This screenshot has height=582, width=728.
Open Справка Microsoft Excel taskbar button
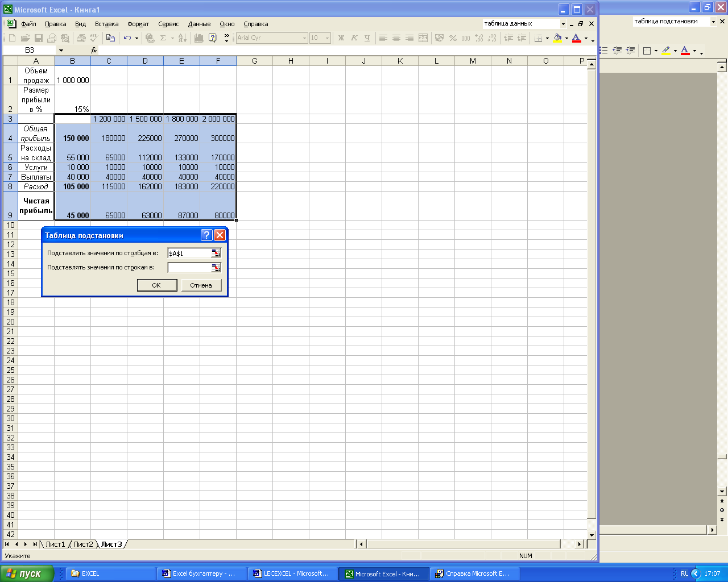[x=475, y=573]
